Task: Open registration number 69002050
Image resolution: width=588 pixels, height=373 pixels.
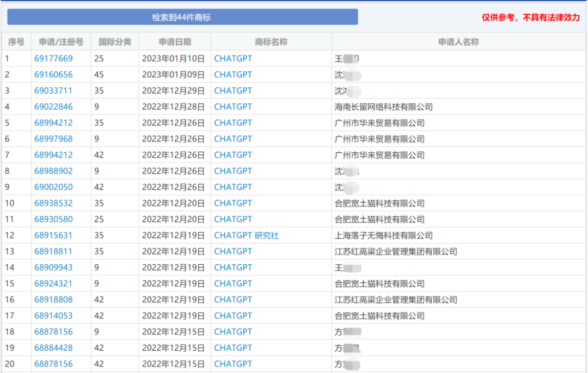Action: (53, 188)
